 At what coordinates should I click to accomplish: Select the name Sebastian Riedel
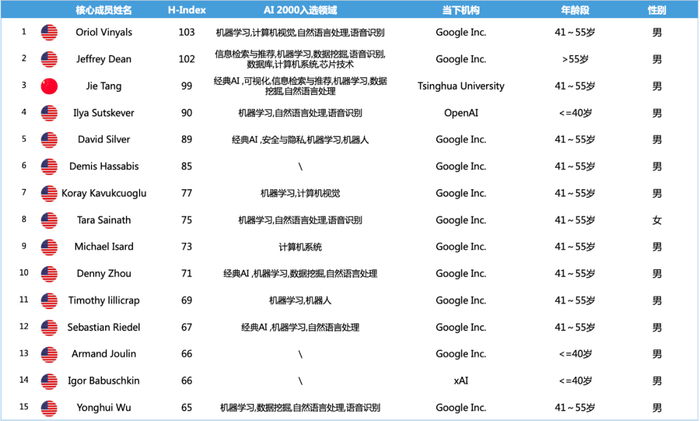(104, 327)
